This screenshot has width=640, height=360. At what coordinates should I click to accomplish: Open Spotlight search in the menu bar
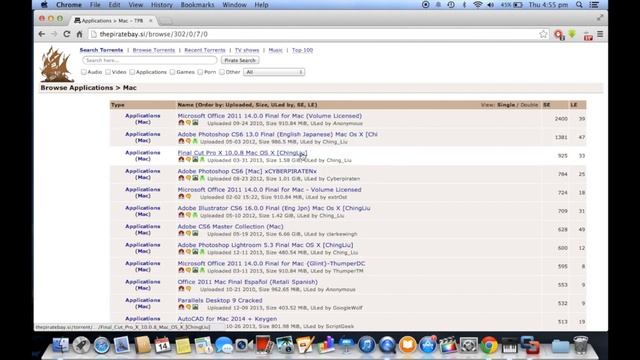coord(579,5)
